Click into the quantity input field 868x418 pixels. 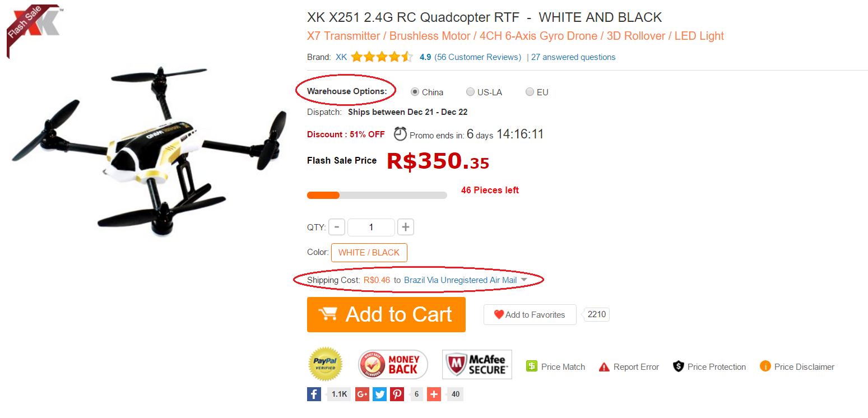coord(371,227)
